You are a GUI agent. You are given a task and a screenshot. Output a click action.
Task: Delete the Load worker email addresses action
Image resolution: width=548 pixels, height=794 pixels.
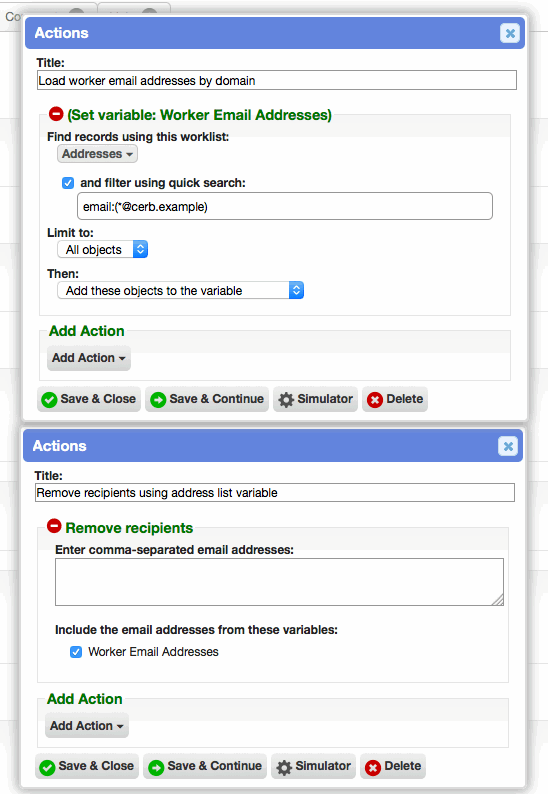(395, 399)
